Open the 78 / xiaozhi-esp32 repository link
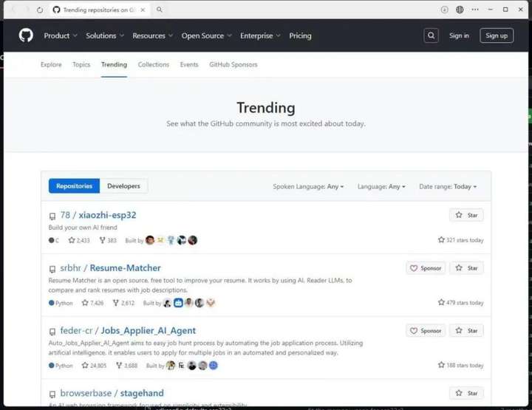The image size is (532, 410). [x=98, y=215]
